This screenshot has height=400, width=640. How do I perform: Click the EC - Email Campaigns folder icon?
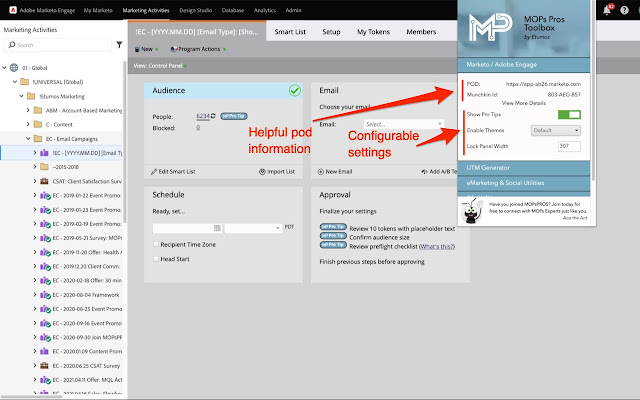pos(38,138)
